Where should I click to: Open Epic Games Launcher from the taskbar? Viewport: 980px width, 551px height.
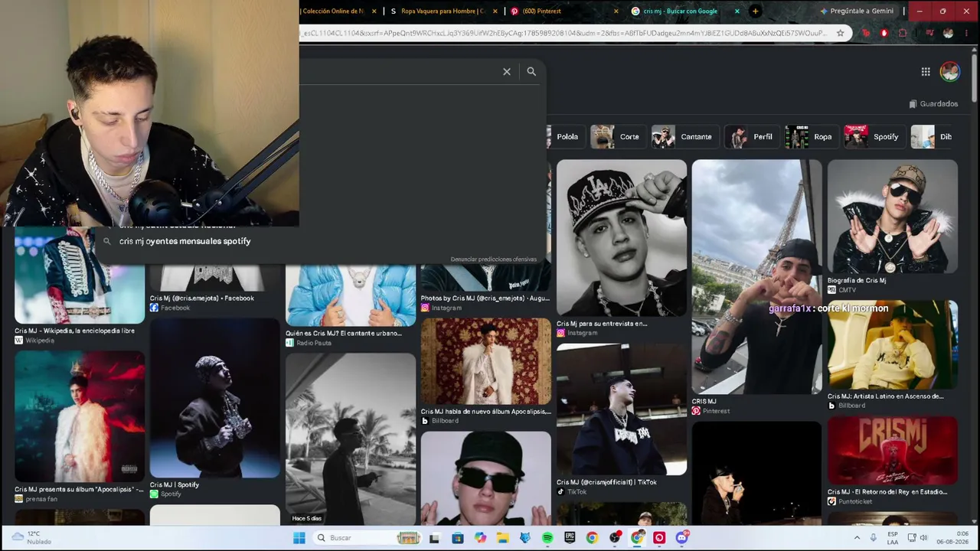point(570,538)
